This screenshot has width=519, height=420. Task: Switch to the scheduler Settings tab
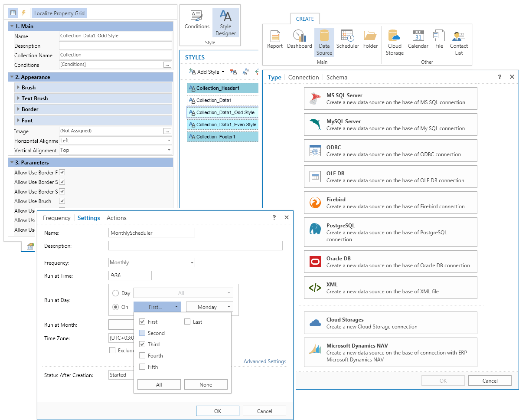point(89,218)
